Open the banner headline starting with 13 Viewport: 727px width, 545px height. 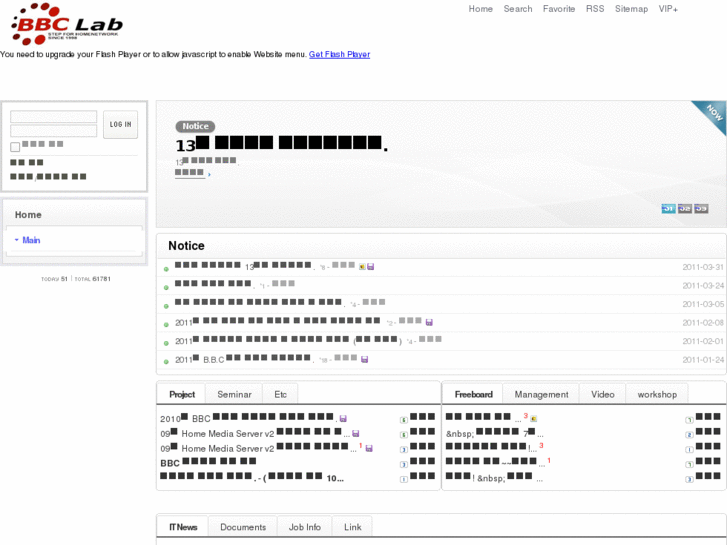pyautogui.click(x=281, y=144)
